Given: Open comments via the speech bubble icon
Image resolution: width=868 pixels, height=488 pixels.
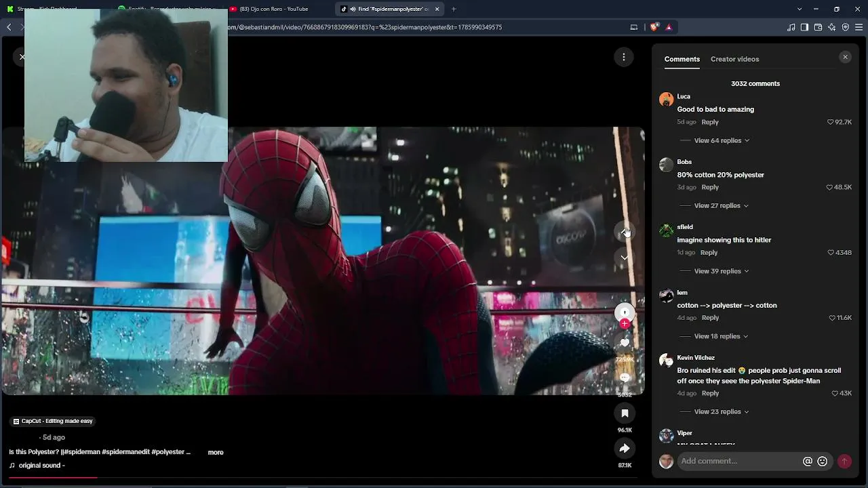Looking at the screenshot, I should click(625, 378).
